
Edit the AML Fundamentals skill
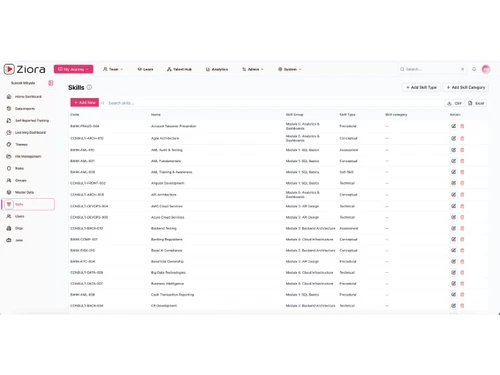click(x=453, y=161)
